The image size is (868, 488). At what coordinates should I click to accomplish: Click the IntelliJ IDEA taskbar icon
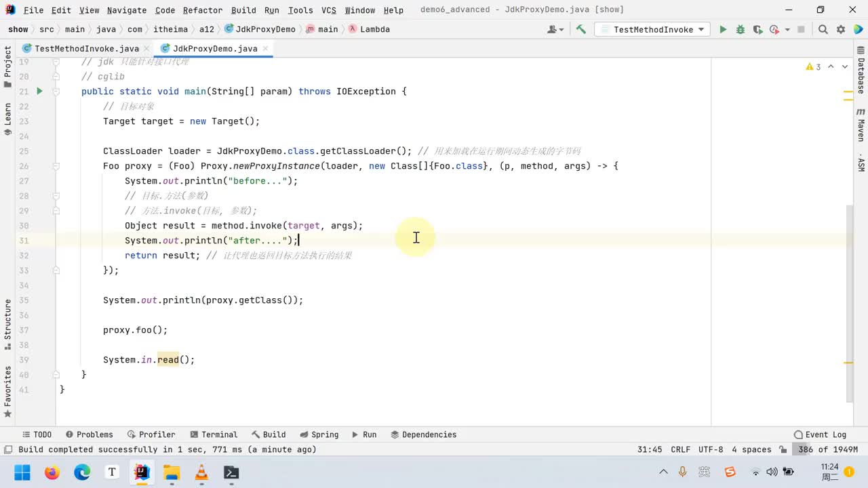coord(142,472)
